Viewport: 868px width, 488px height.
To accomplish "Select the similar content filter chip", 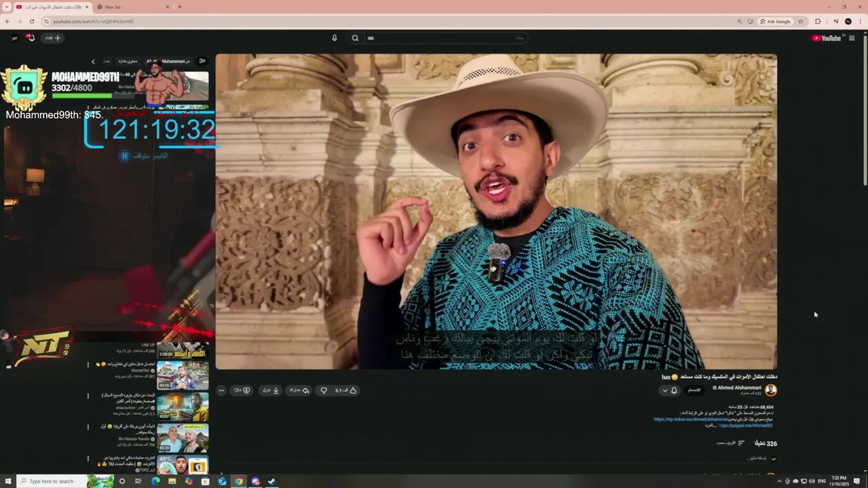I will point(129,61).
